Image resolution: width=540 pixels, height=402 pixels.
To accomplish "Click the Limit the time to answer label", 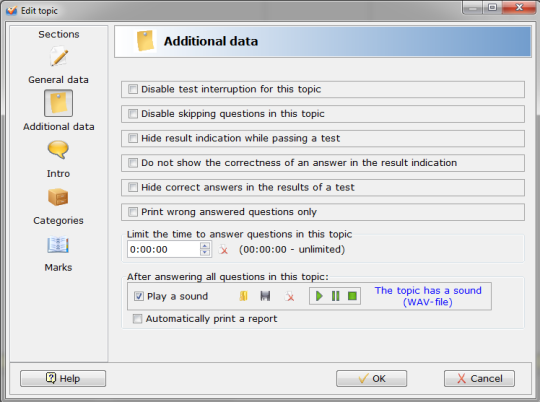I will click(239, 234).
